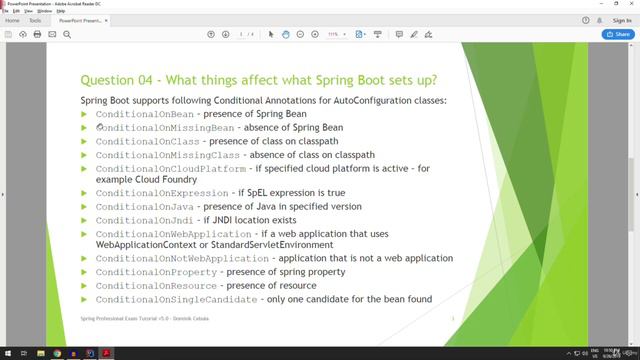Image resolution: width=640 pixels, height=360 pixels.
Task: Open fit page options dropdown
Action: pos(360,35)
